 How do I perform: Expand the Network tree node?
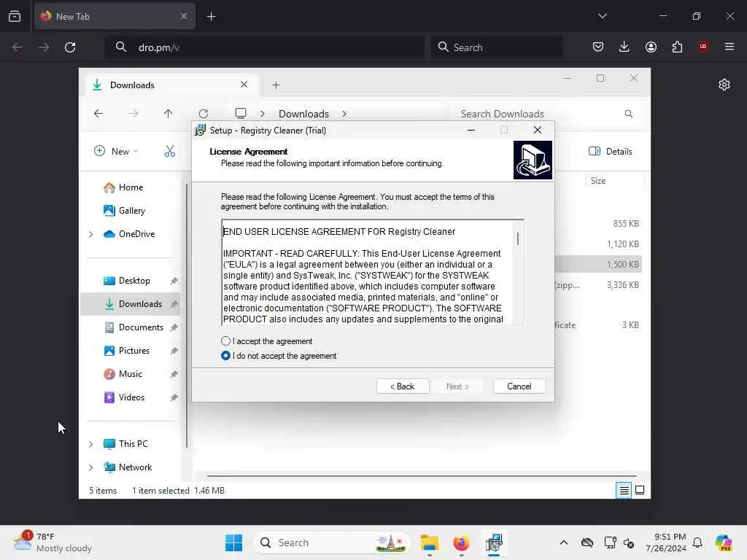click(91, 467)
